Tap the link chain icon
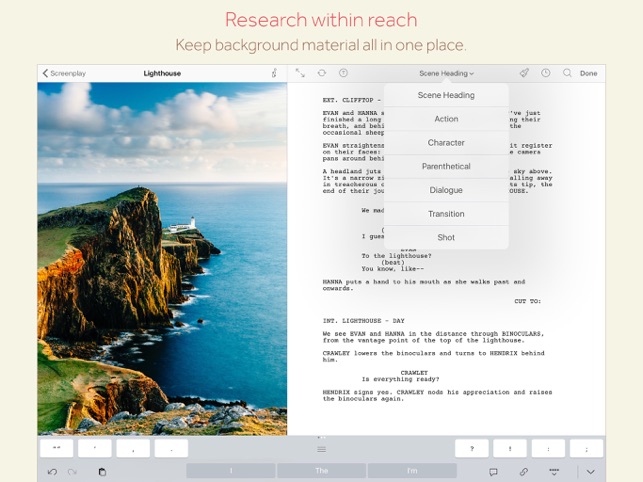Screen dimensions: 643x482 [x=524, y=472]
